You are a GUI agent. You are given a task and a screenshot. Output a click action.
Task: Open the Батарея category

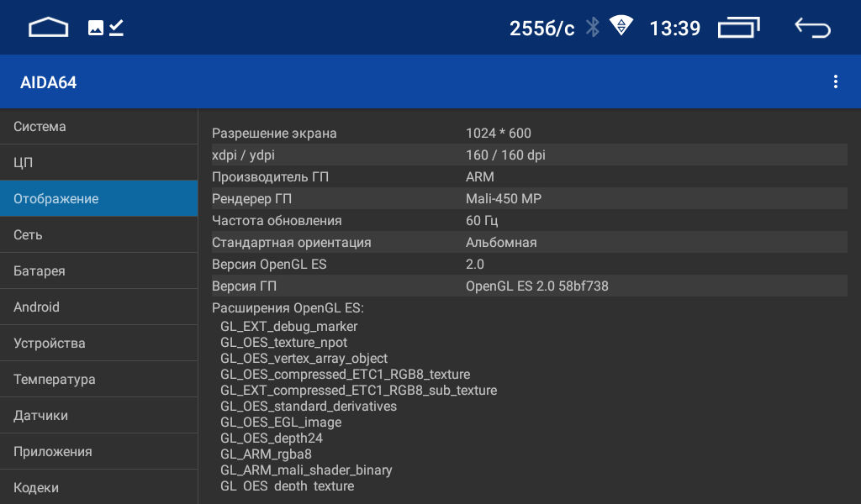99,271
